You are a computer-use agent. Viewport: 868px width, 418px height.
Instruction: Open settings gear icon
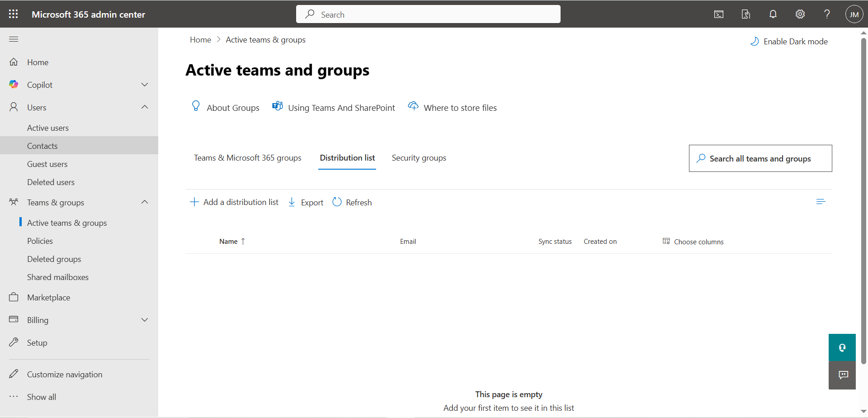coord(800,14)
